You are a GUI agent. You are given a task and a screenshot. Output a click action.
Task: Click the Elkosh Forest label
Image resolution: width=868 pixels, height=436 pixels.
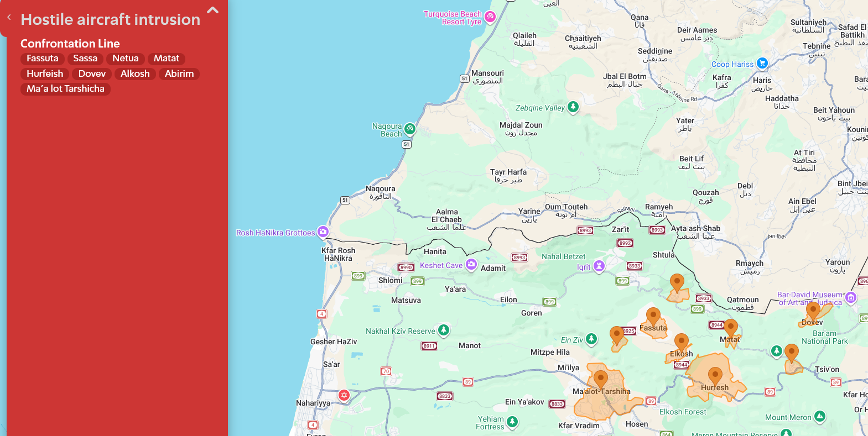[x=683, y=412]
